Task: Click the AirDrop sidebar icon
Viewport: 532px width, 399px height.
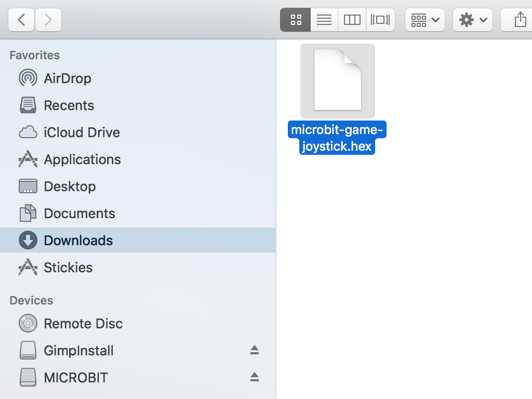Action: point(28,78)
